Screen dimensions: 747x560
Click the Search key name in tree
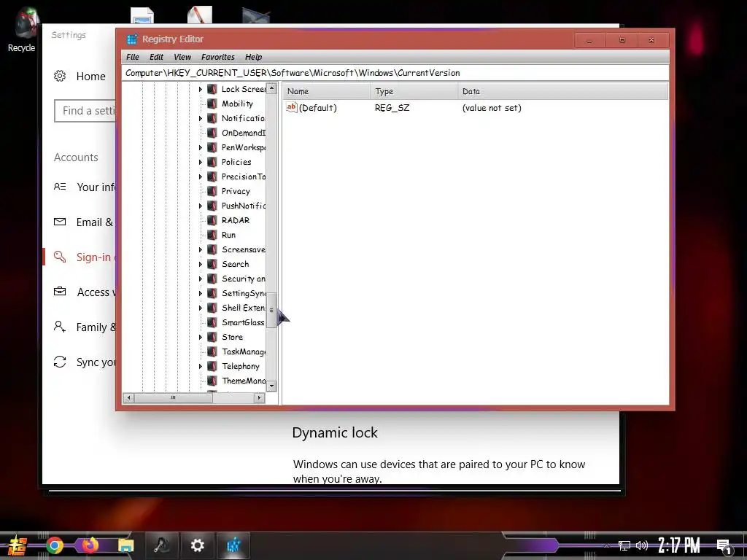tap(236, 264)
